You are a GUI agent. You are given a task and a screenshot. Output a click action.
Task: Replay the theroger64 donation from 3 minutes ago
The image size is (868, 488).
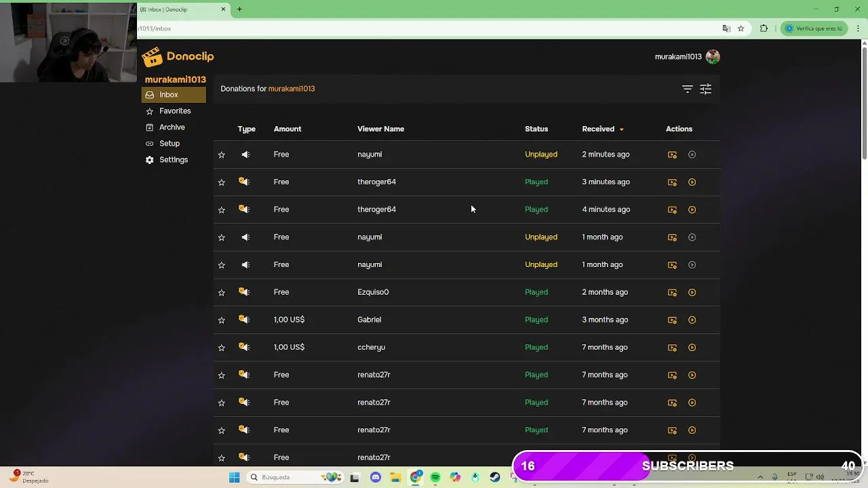point(692,182)
